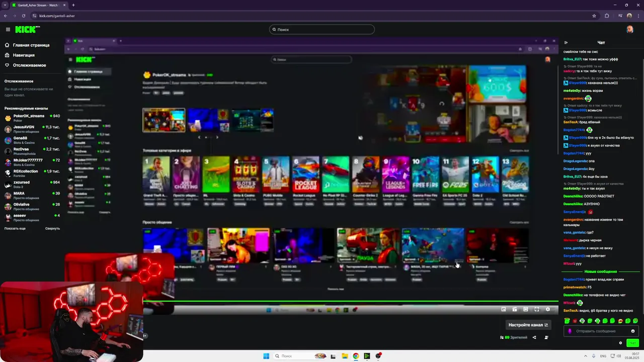Viewport: 644px width, 362px height.
Task: Open PokerOK_streams recommended channel
Action: click(32, 118)
